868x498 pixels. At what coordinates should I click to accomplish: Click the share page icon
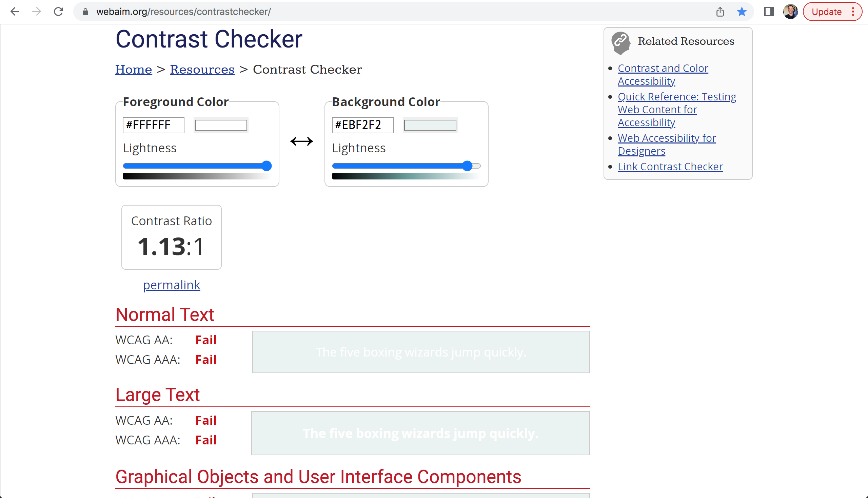tap(720, 12)
